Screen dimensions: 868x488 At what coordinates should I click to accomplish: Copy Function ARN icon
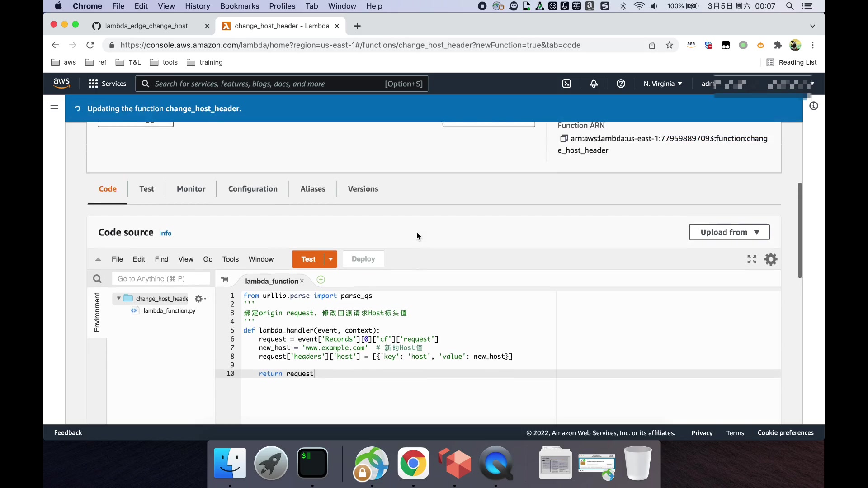coord(563,138)
